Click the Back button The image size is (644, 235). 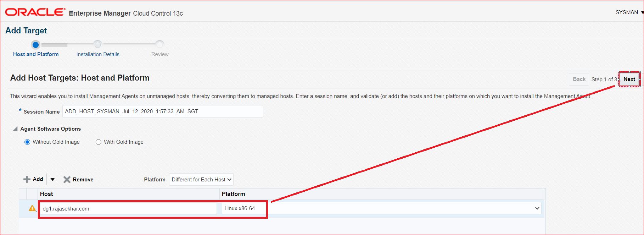click(x=579, y=79)
